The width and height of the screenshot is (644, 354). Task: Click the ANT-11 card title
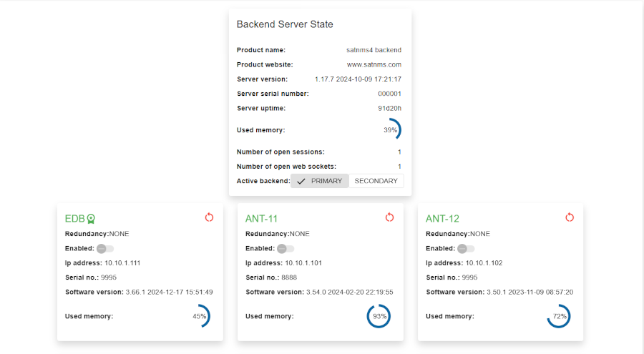pyautogui.click(x=262, y=219)
